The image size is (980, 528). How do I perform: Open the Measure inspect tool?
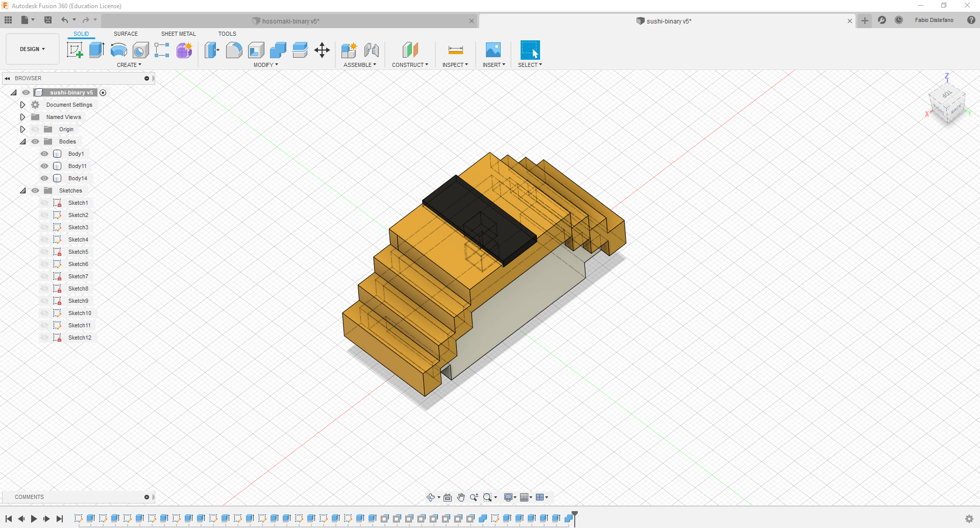tap(455, 50)
